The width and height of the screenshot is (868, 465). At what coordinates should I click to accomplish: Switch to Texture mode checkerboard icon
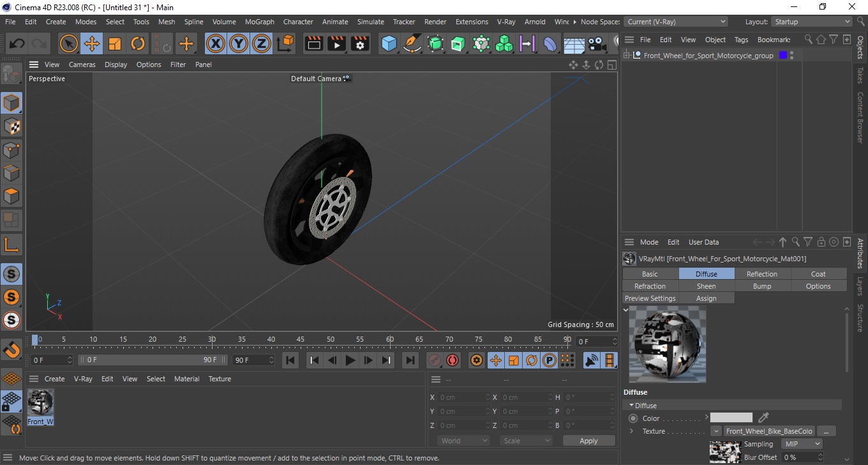click(11, 126)
